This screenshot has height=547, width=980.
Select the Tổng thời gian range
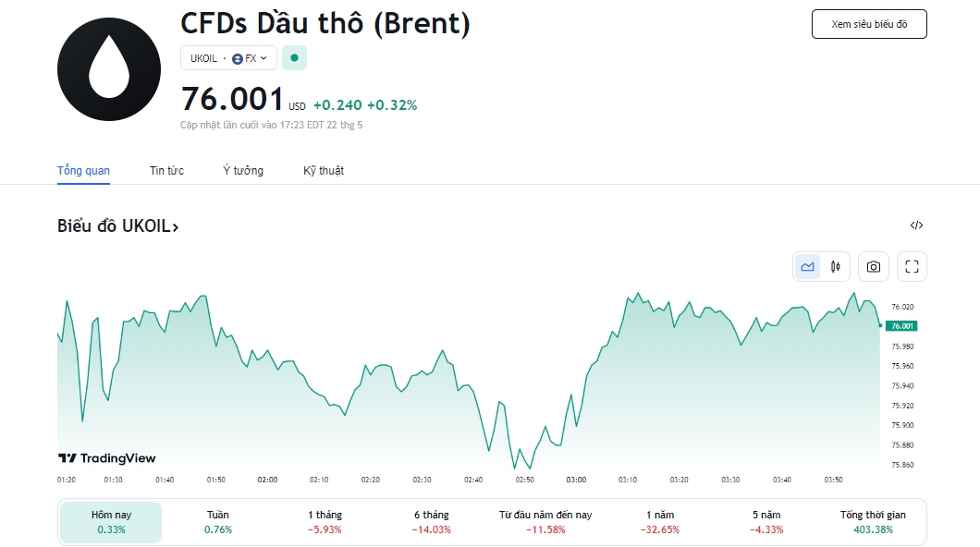pyautogui.click(x=873, y=522)
